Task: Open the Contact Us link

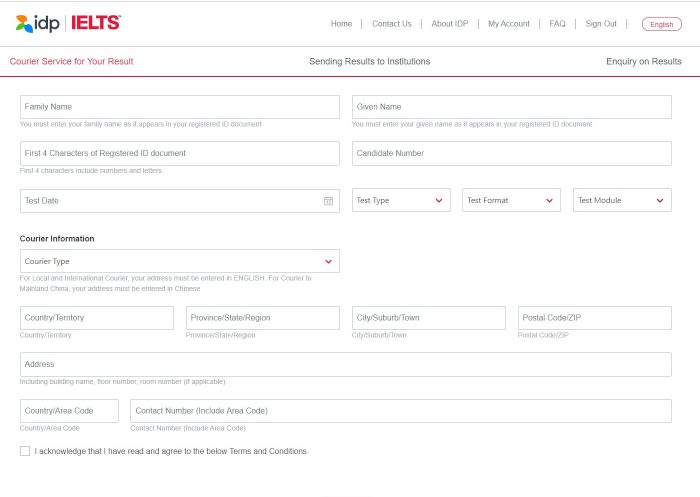Action: [392, 24]
